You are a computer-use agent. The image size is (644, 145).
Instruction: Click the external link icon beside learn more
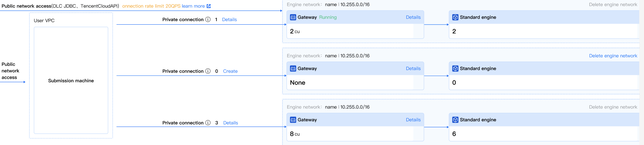209,6
